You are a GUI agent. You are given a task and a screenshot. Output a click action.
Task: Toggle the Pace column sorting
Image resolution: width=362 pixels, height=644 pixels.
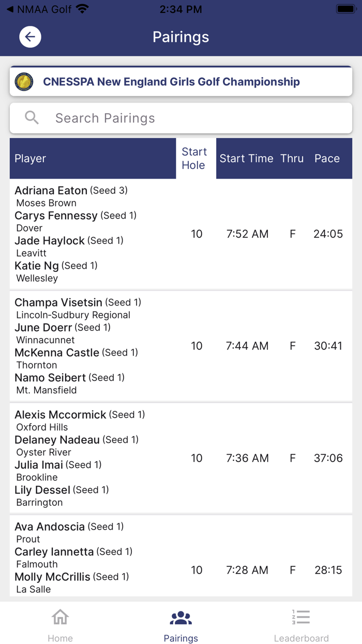point(327,158)
